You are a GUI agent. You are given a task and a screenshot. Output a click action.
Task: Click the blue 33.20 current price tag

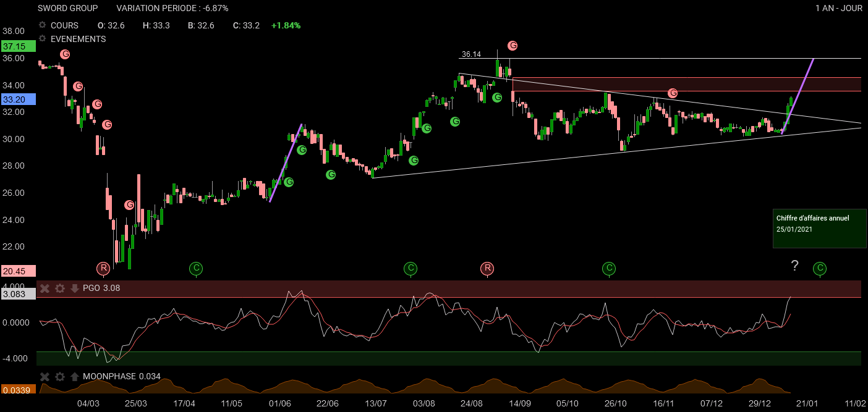[19, 99]
